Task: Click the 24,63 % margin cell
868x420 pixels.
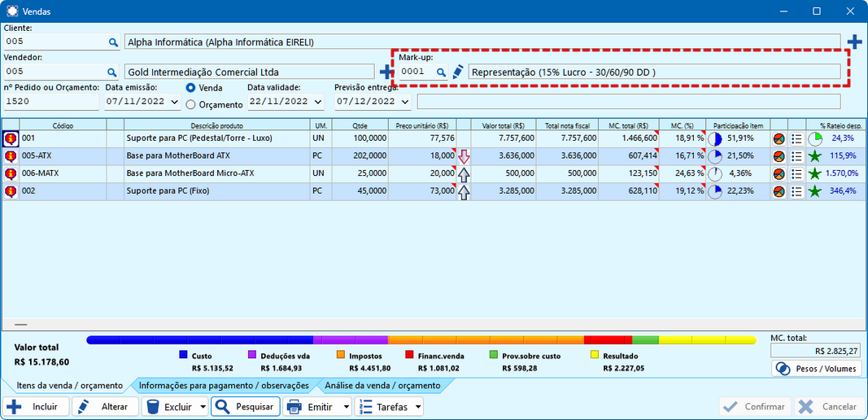Action: [683, 174]
